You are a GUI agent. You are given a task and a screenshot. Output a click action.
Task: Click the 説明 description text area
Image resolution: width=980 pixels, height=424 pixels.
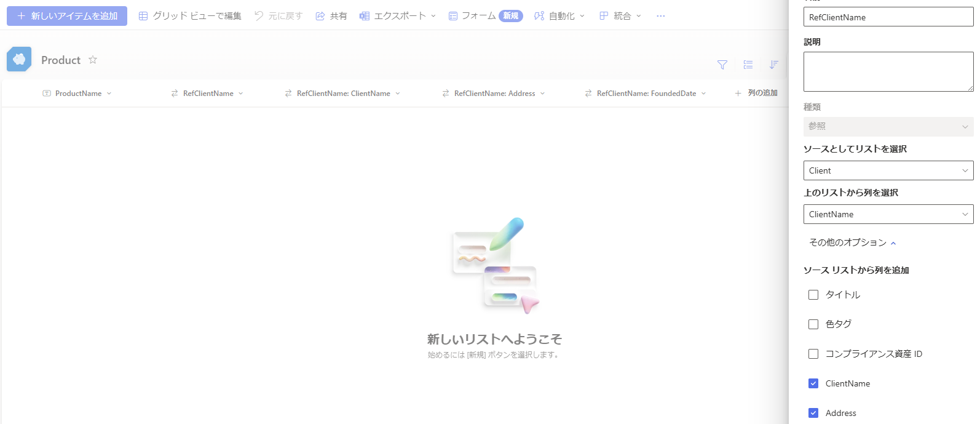click(x=888, y=71)
